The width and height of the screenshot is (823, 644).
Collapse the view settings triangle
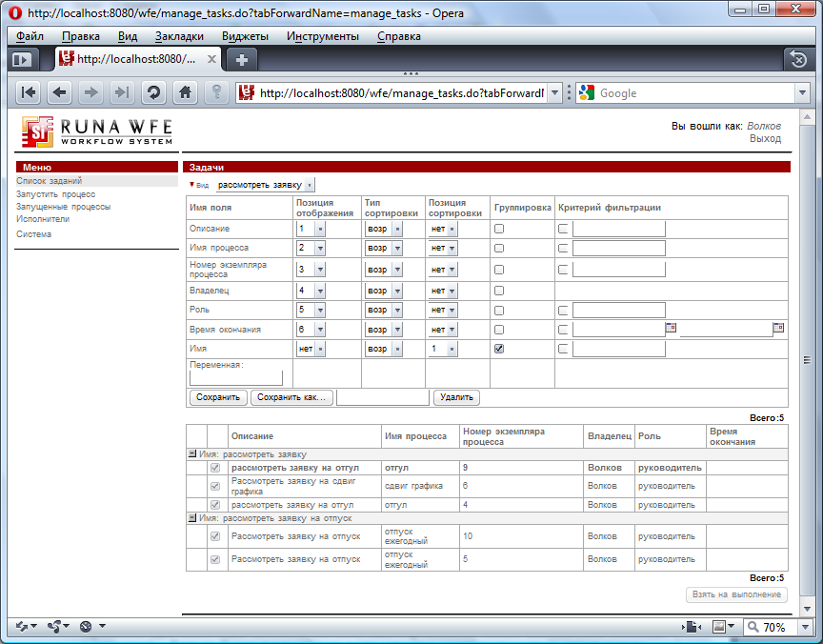pyautogui.click(x=192, y=184)
